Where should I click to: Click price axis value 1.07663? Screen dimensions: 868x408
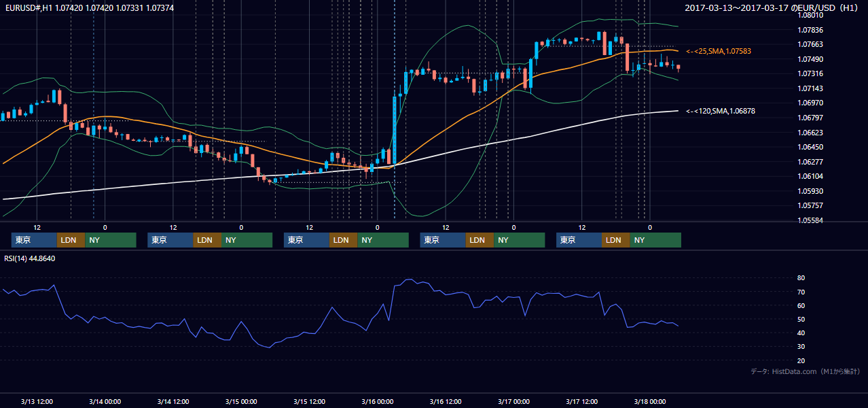coord(810,45)
